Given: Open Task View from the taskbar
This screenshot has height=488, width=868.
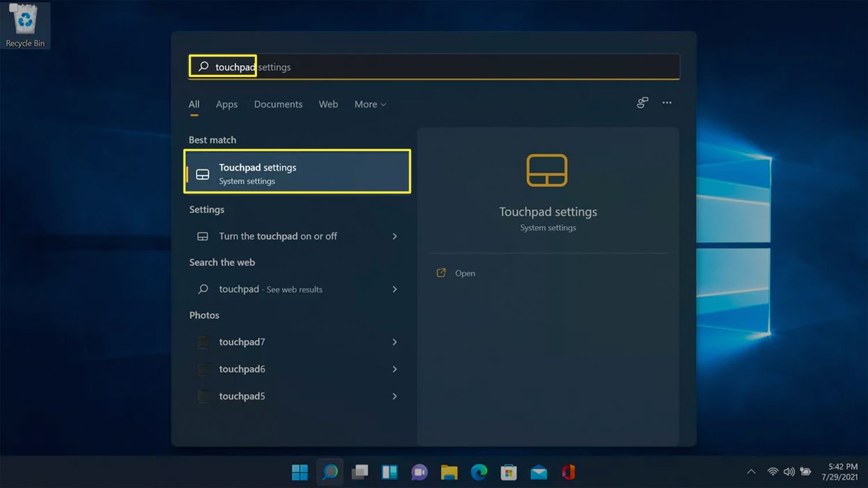Looking at the screenshot, I should [360, 472].
